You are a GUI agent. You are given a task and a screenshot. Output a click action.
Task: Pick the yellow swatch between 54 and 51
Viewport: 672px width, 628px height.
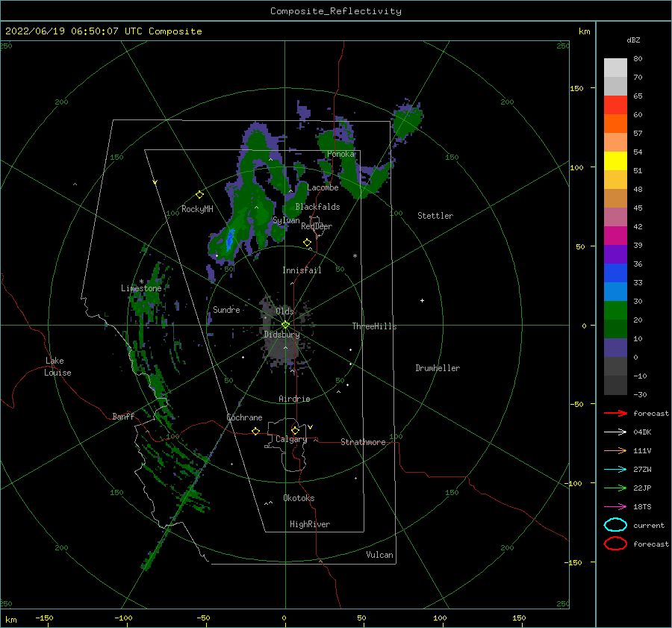click(615, 161)
